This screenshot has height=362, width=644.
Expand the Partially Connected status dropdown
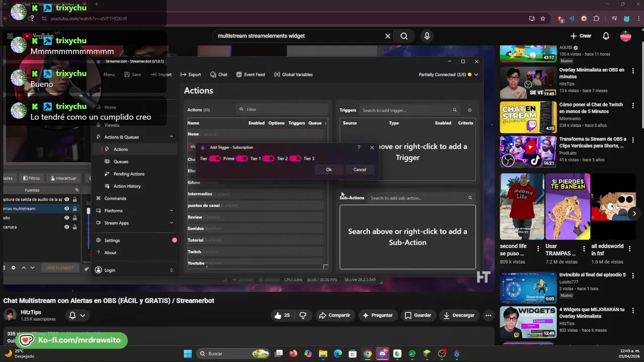coord(476,74)
